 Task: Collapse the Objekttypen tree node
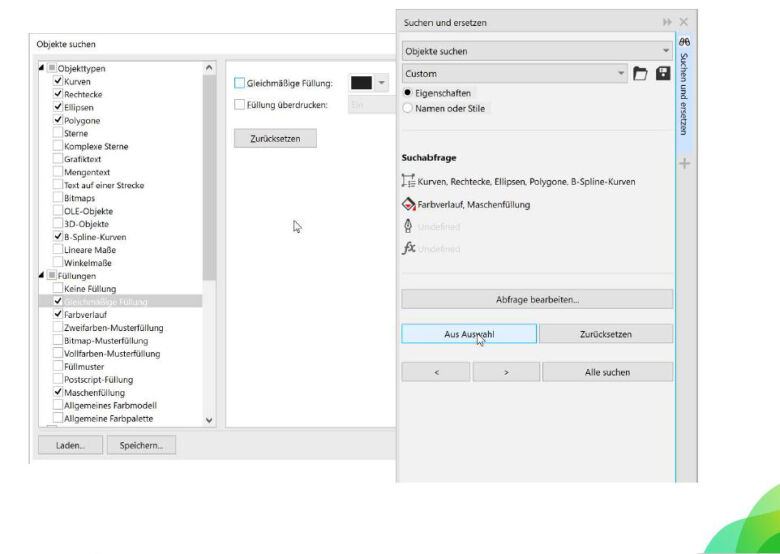pos(40,68)
